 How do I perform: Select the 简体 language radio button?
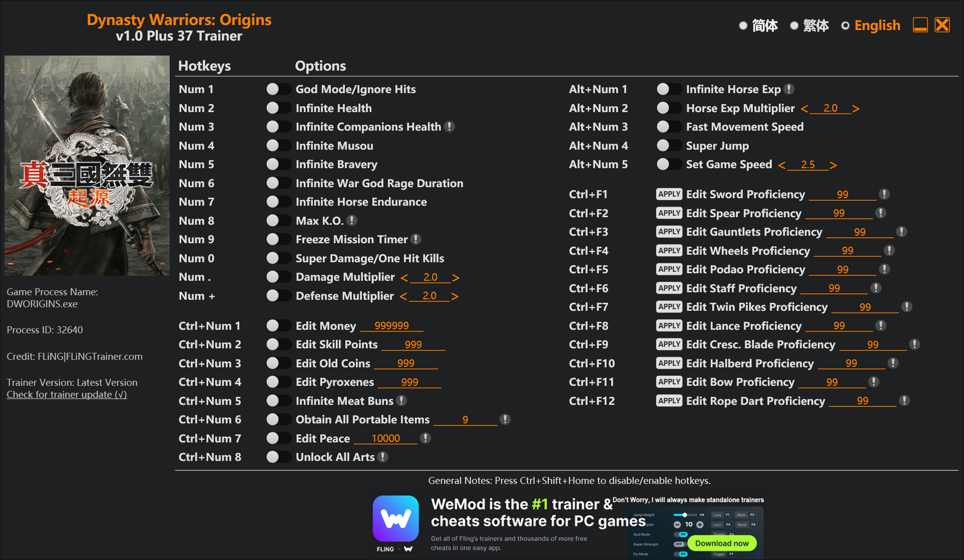click(x=743, y=26)
